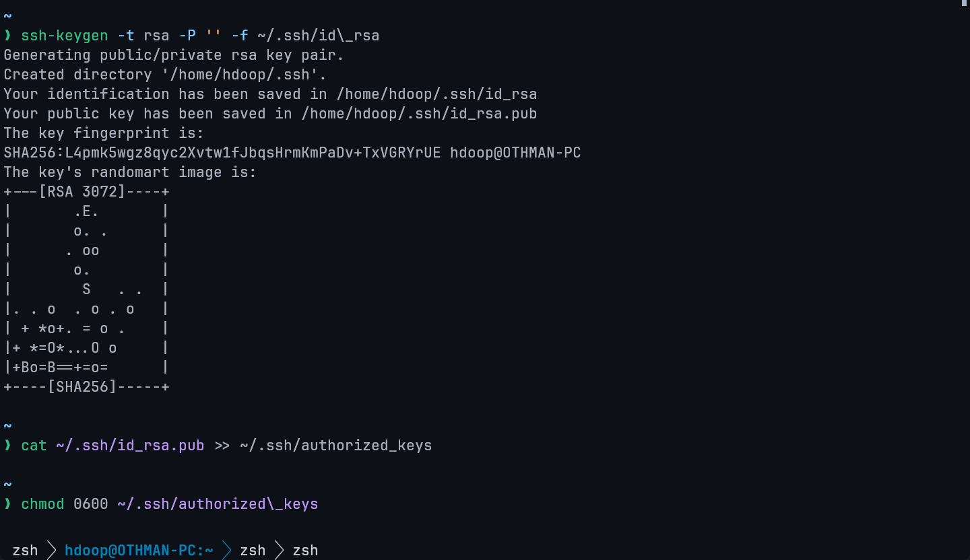The image size is (970, 560).
Task: Click the prompt arrow before the chmod command
Action: pos(8,504)
